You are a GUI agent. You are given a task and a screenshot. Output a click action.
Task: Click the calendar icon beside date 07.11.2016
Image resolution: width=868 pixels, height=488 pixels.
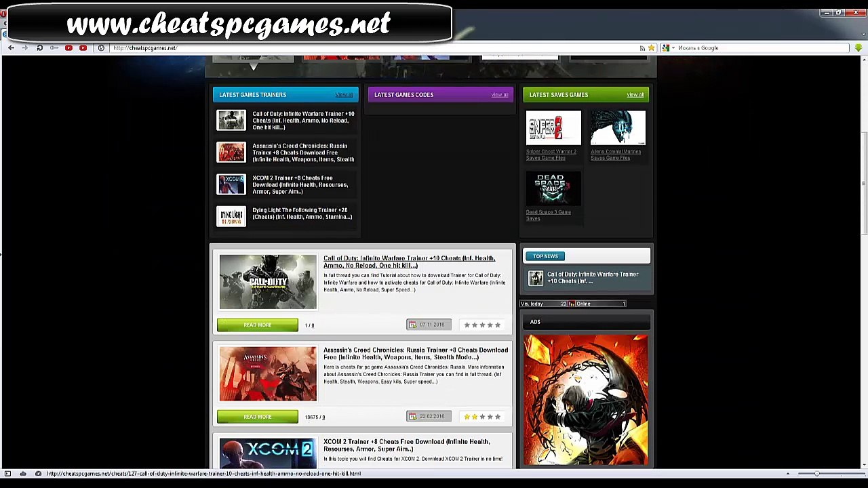(x=412, y=325)
